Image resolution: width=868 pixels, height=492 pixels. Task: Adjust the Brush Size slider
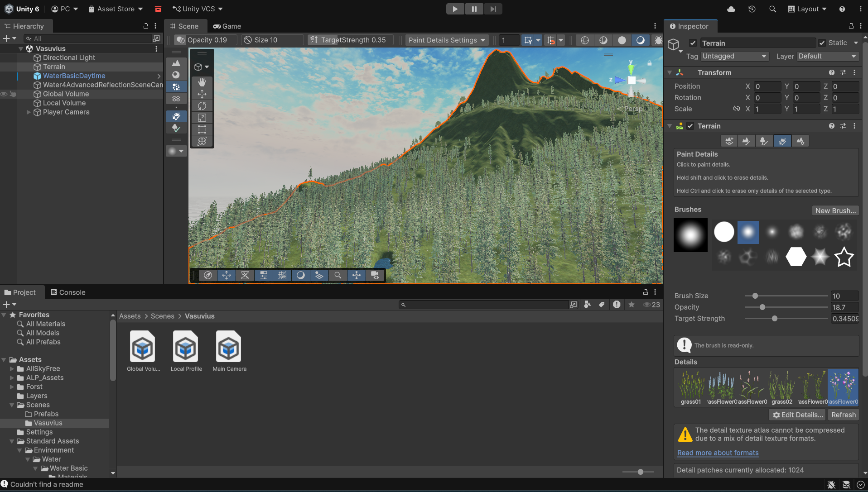pyautogui.click(x=755, y=296)
